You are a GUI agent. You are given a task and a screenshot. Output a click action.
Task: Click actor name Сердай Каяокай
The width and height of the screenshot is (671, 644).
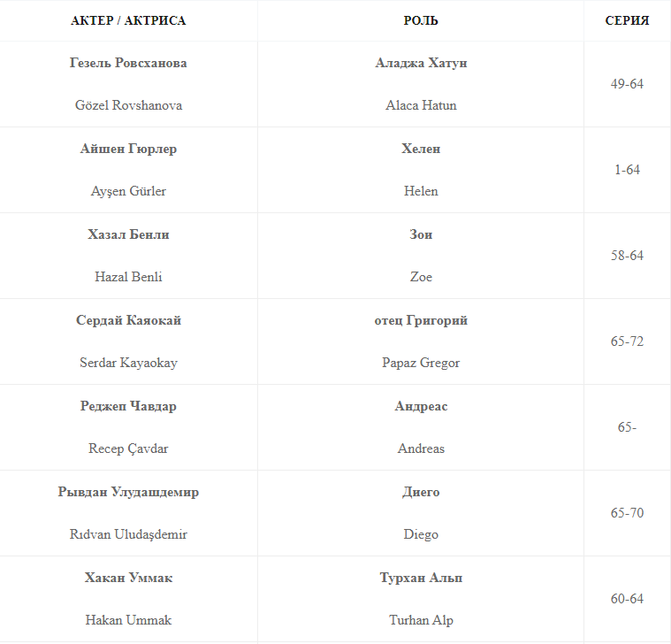(128, 320)
